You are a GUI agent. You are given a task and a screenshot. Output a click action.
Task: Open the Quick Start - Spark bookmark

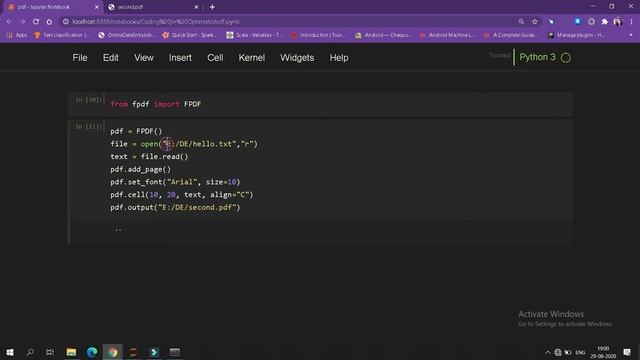point(190,35)
